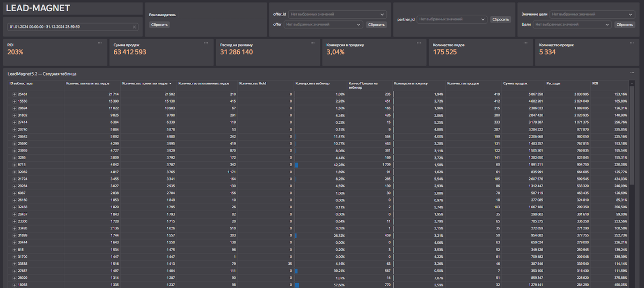This screenshot has height=288, width=644.
Task: Sort by Расходы column header
Action: [553, 83]
